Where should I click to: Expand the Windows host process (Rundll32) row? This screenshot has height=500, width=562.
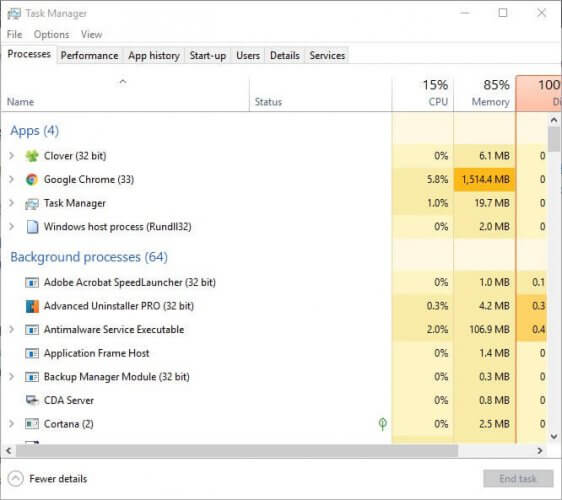click(11, 227)
